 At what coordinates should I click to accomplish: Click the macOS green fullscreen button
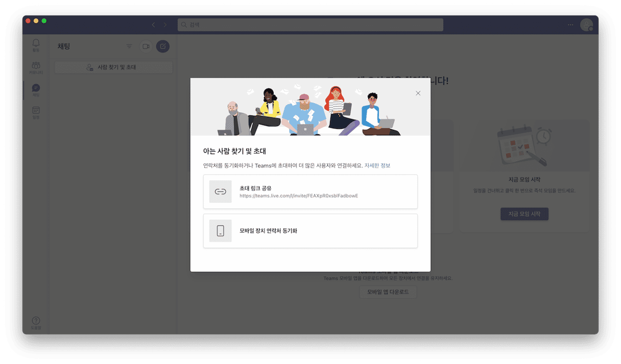[x=44, y=21]
